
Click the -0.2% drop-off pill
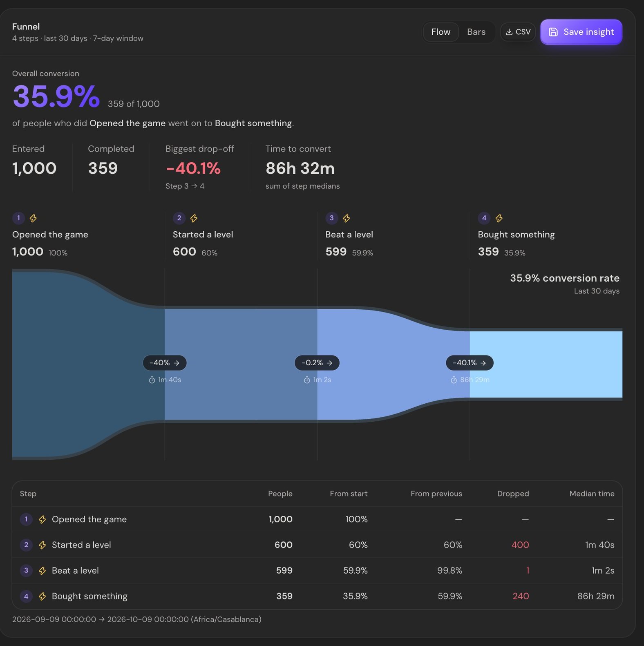(x=317, y=363)
